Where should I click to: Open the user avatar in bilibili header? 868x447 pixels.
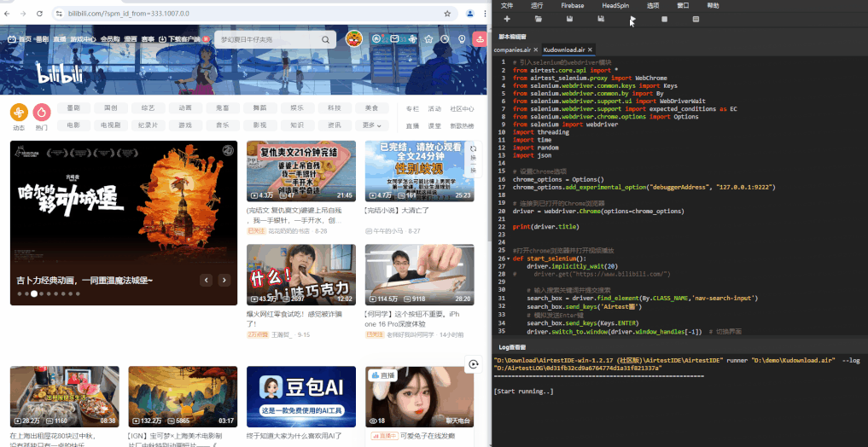pyautogui.click(x=353, y=38)
